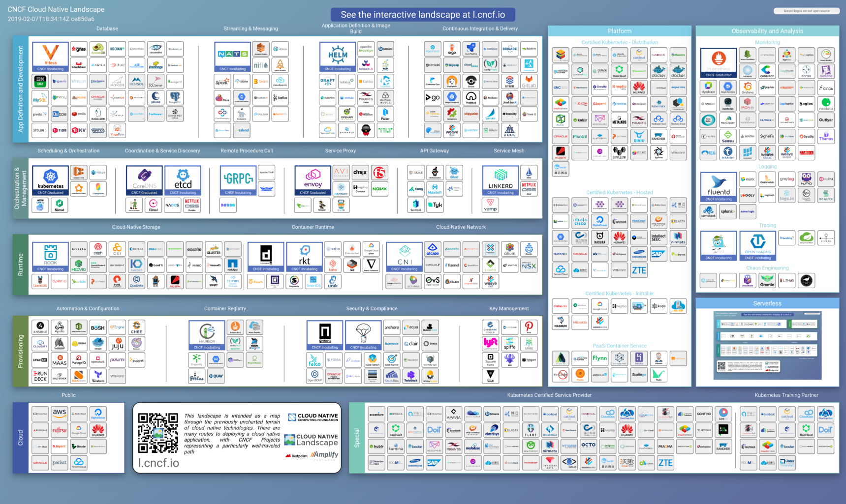The height and width of the screenshot is (504, 846).
Task: Select the Kafka streaming tile
Action: pyautogui.click(x=280, y=98)
